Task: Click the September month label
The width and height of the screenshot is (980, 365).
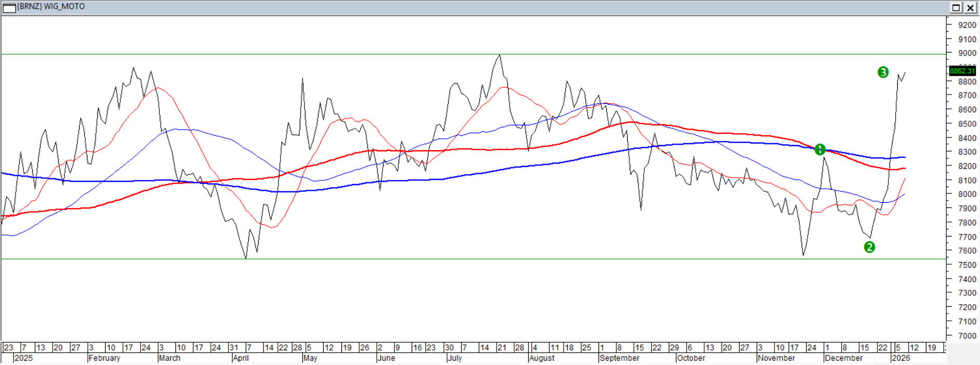Action: pos(619,358)
